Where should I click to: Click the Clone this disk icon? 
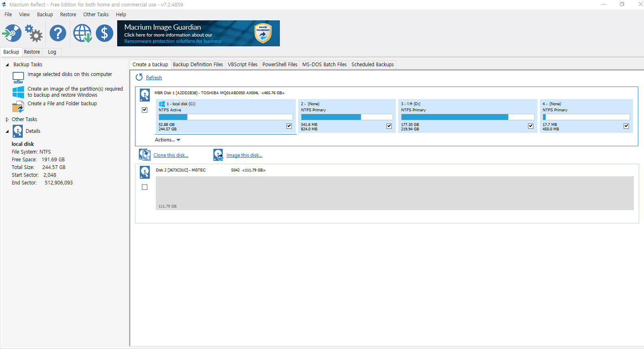click(145, 155)
